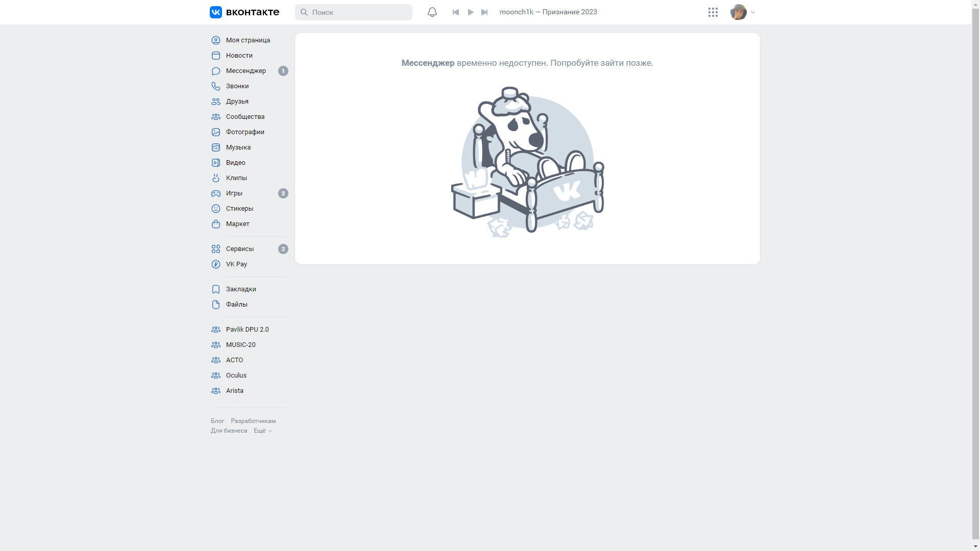
Task: Click the notifications bell icon
Action: [432, 12]
